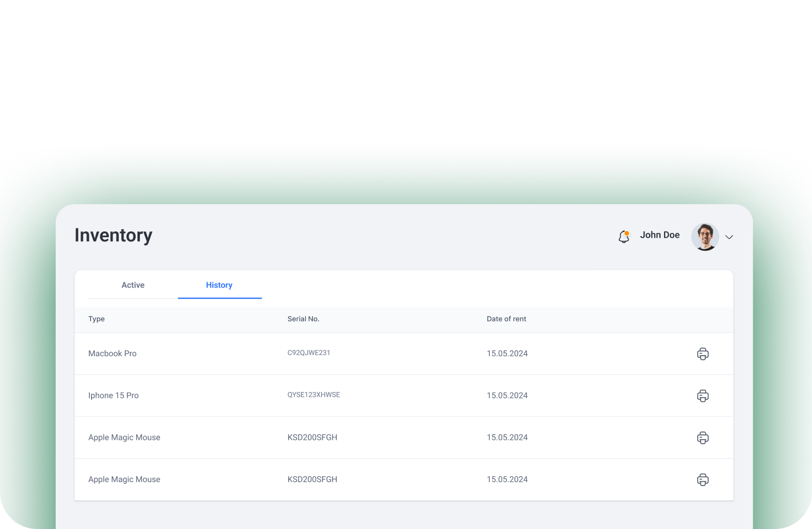Click the Type column header
This screenshot has width=812, height=529.
pyautogui.click(x=96, y=319)
